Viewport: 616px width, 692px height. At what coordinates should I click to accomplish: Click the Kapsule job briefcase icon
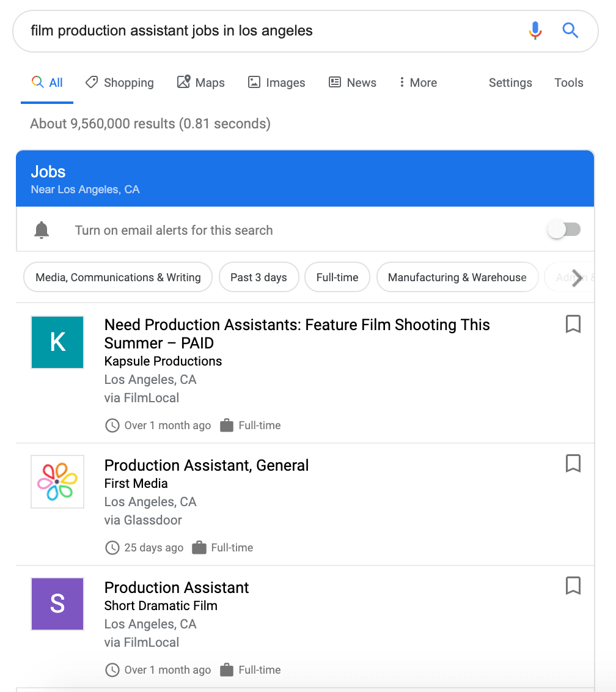pyautogui.click(x=226, y=425)
